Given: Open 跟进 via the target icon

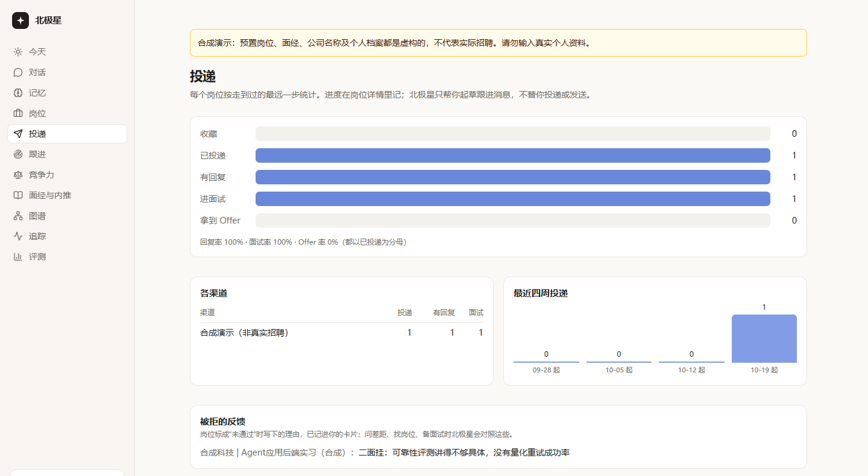Looking at the screenshot, I should coord(18,154).
